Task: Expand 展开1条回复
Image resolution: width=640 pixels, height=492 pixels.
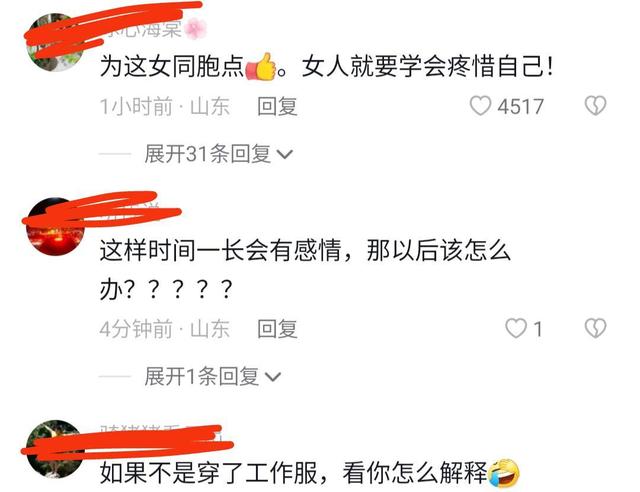Action: pyautogui.click(x=212, y=376)
